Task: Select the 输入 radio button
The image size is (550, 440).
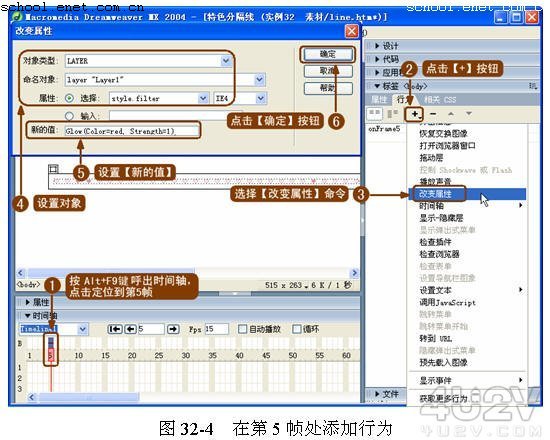Action: [69, 115]
